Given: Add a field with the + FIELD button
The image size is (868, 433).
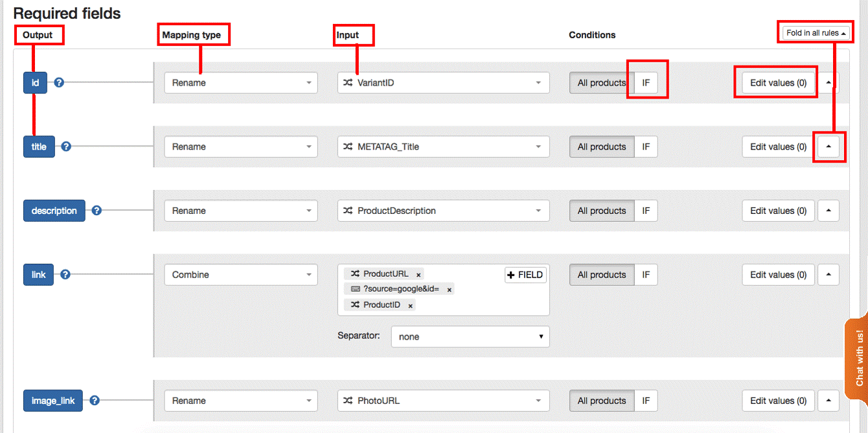Looking at the screenshot, I should [x=525, y=275].
